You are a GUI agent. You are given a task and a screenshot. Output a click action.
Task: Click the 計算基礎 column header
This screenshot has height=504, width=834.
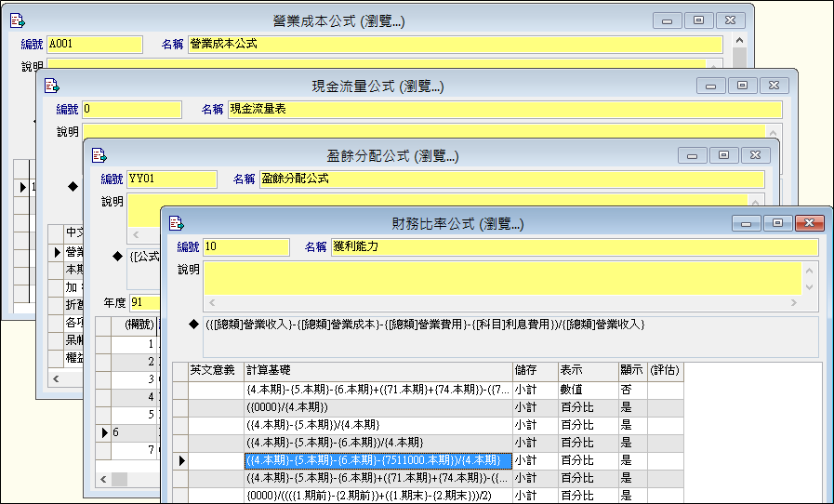(377, 370)
